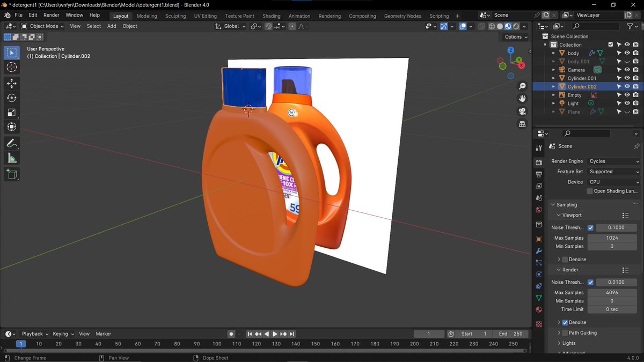Expand the Cylinder.001 tree item
644x362 pixels.
point(553,78)
